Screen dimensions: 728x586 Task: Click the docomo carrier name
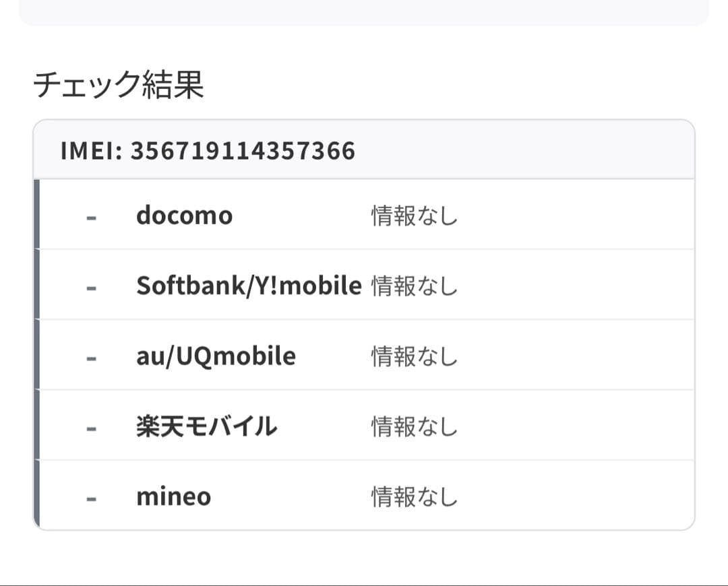tap(184, 216)
